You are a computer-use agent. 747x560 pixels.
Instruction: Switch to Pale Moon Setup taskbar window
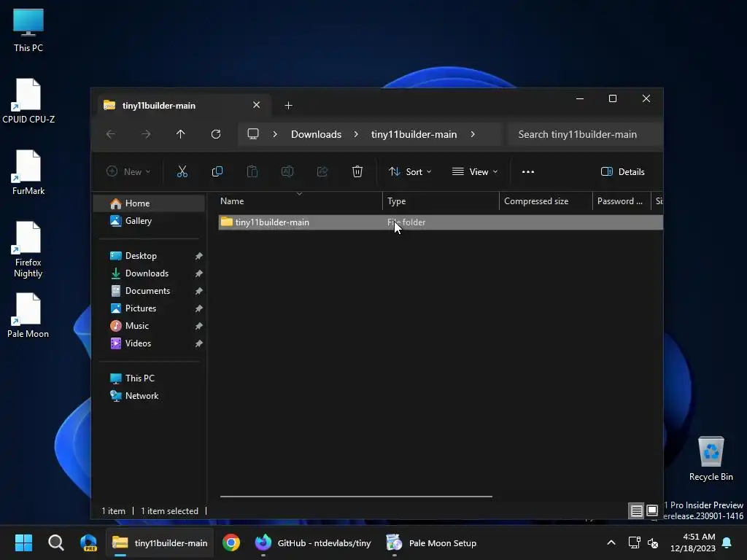(x=430, y=542)
